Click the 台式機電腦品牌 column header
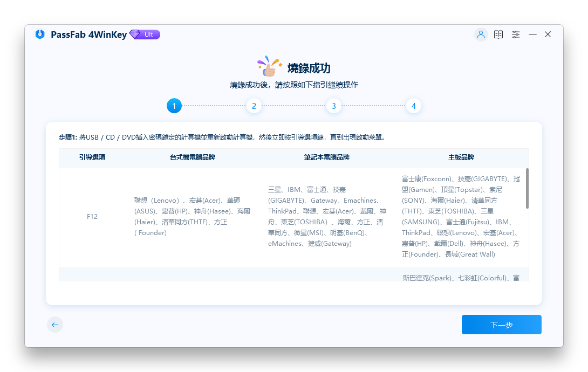 pos(193,157)
